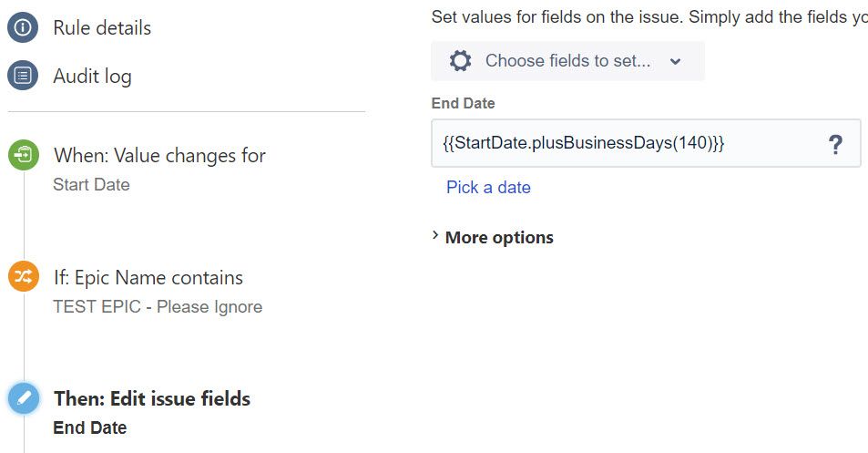Click the 'TEST EPIC - Please Ignore' condition text
868x453 pixels.
pyautogui.click(x=158, y=307)
